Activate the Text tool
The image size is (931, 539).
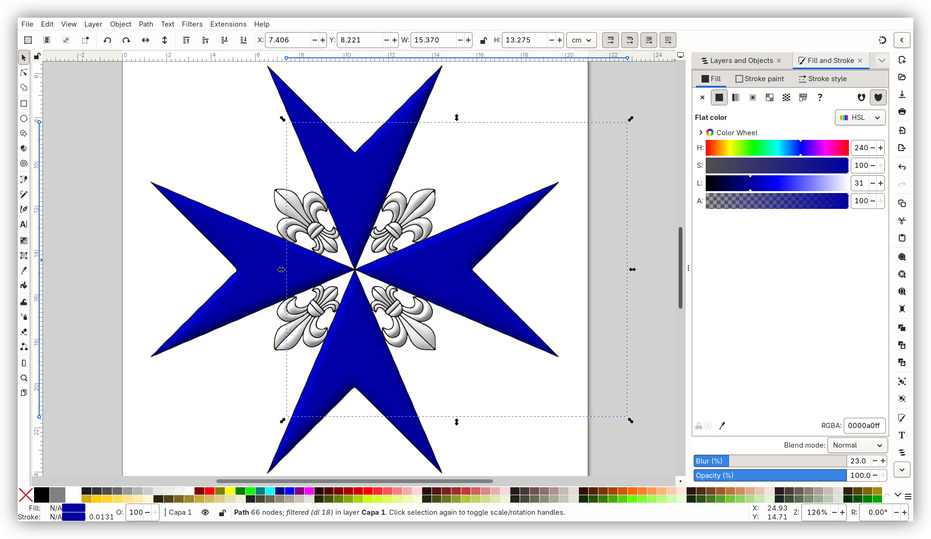24,224
